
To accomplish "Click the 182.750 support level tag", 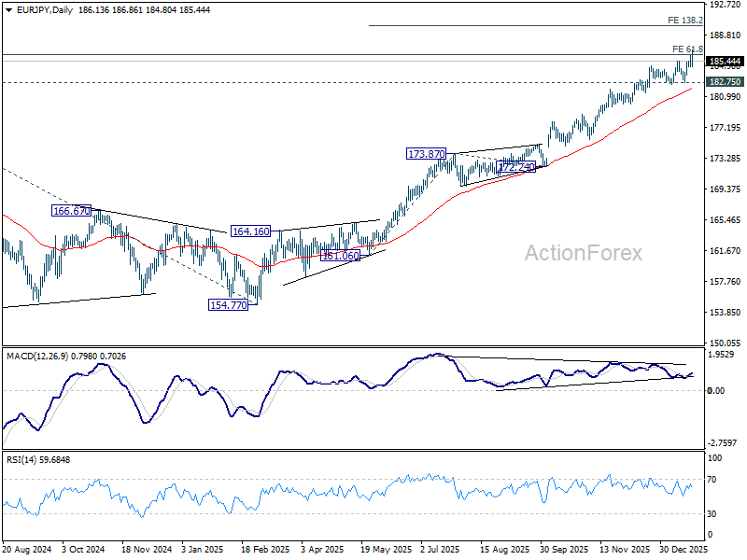I will [725, 82].
